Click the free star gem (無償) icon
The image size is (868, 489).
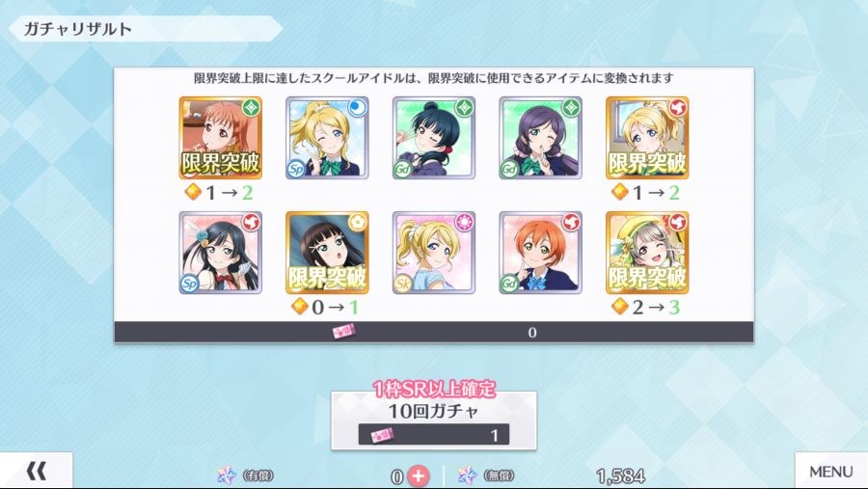[467, 475]
